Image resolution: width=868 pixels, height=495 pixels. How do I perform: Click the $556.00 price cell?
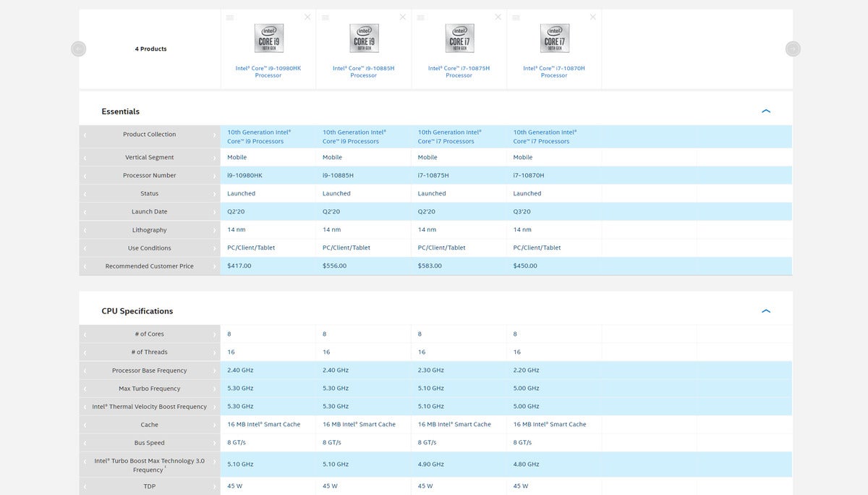pyautogui.click(x=335, y=266)
